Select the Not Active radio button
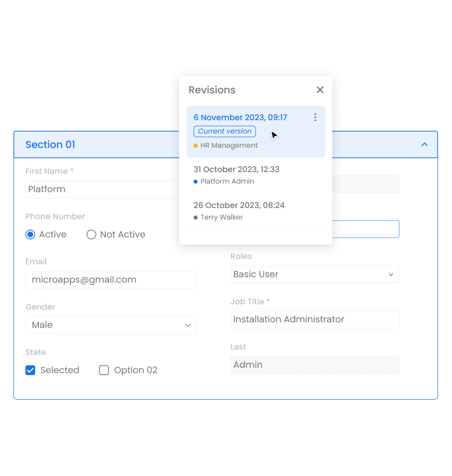This screenshot has height=476, width=452. coord(91,234)
